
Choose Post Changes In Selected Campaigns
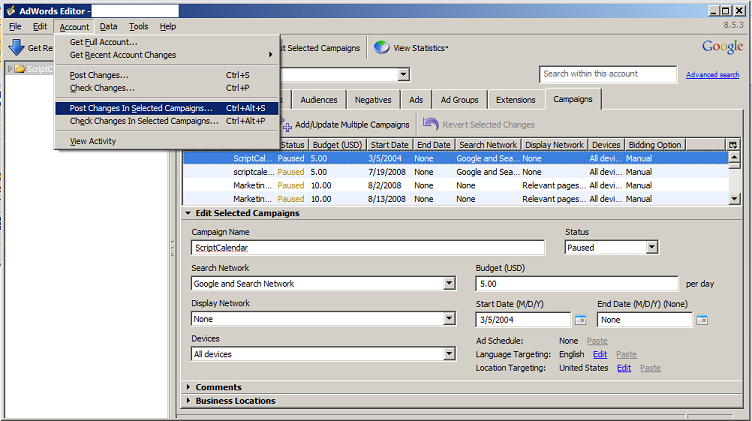pyautogui.click(x=167, y=108)
